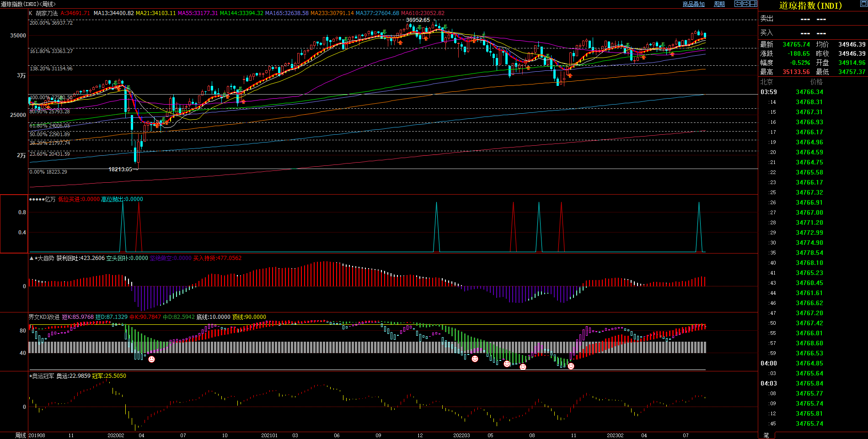Click the 18213.65 low price marker
Image resolution: width=868 pixels, height=439 pixels.
pyautogui.click(x=120, y=169)
